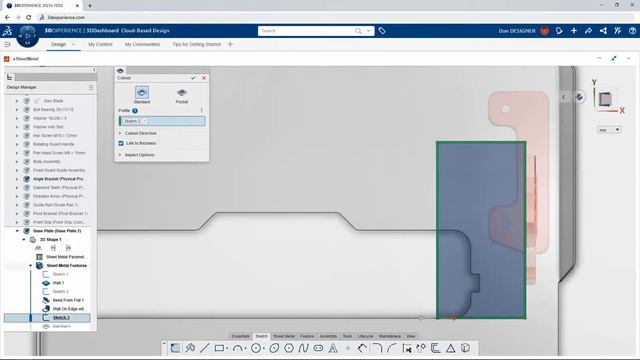Switch to My Communities tab

click(x=142, y=44)
